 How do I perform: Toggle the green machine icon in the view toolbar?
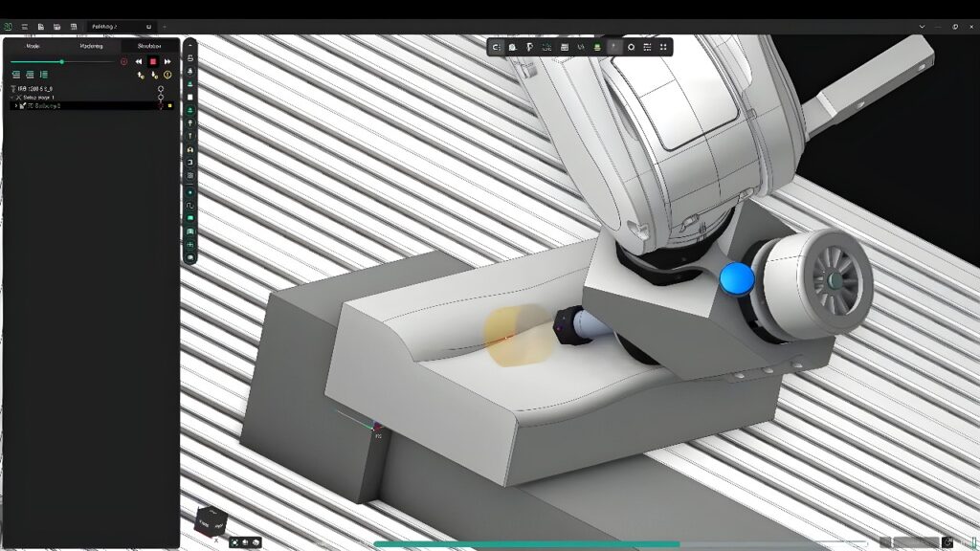coord(597,47)
